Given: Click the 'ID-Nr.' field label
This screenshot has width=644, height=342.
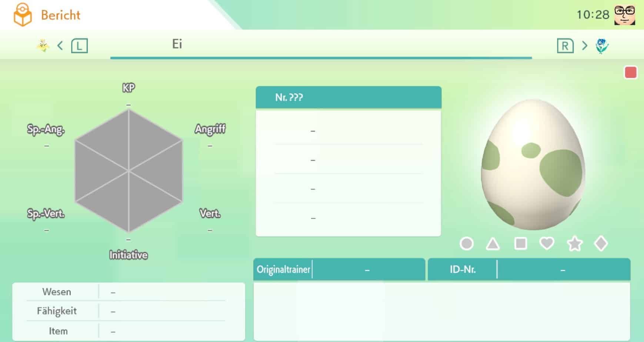Looking at the screenshot, I should tap(463, 269).
